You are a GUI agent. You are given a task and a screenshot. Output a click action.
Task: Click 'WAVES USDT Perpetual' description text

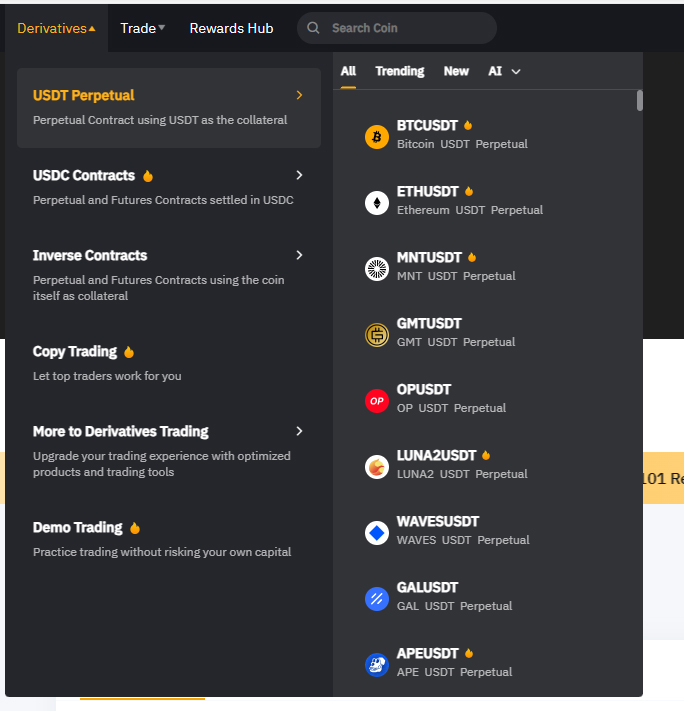[x=463, y=541]
